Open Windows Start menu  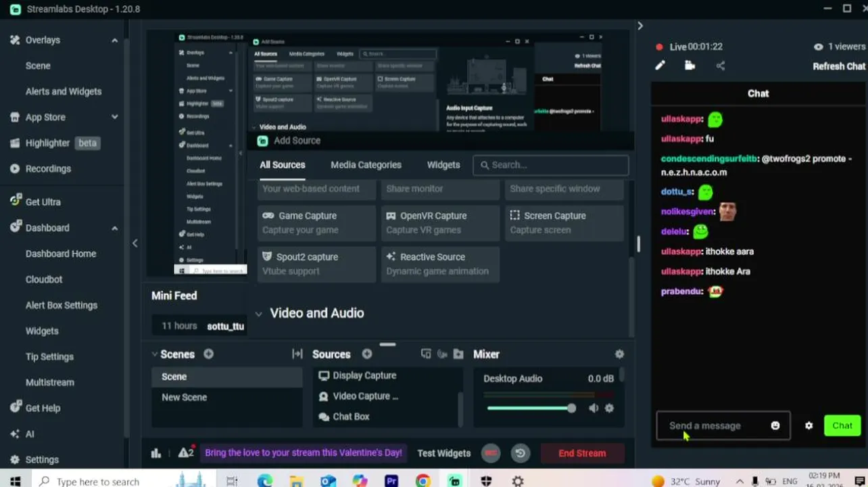click(15, 481)
